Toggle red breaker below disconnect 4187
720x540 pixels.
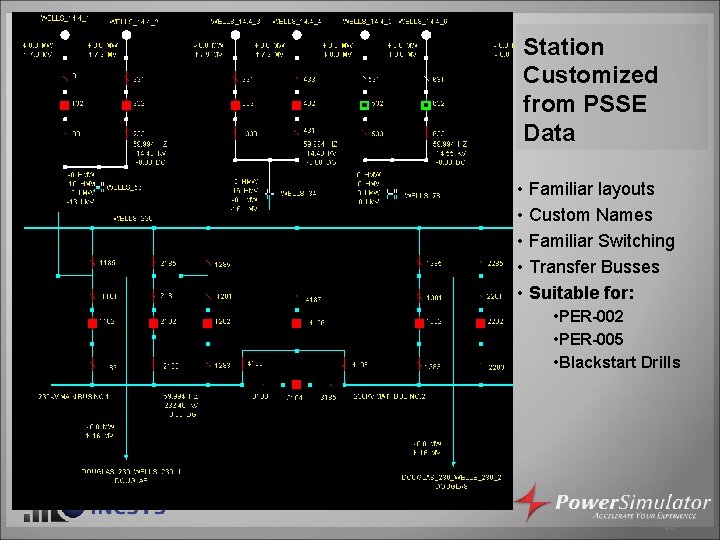pyautogui.click(x=297, y=323)
